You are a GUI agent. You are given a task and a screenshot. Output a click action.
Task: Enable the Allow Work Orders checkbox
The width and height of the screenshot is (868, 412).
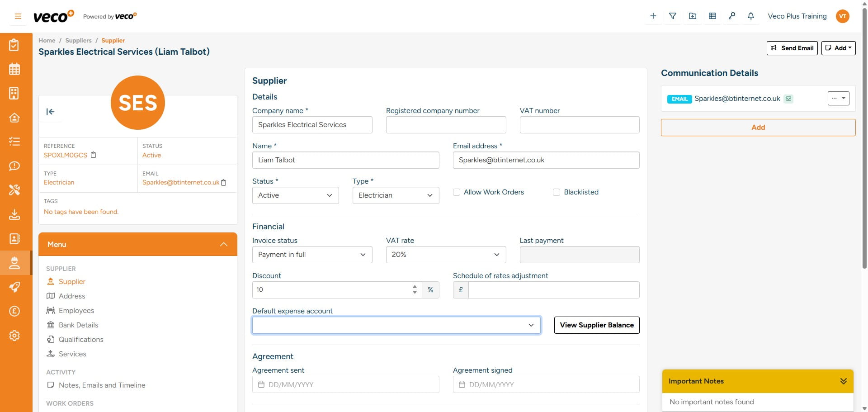pos(456,192)
